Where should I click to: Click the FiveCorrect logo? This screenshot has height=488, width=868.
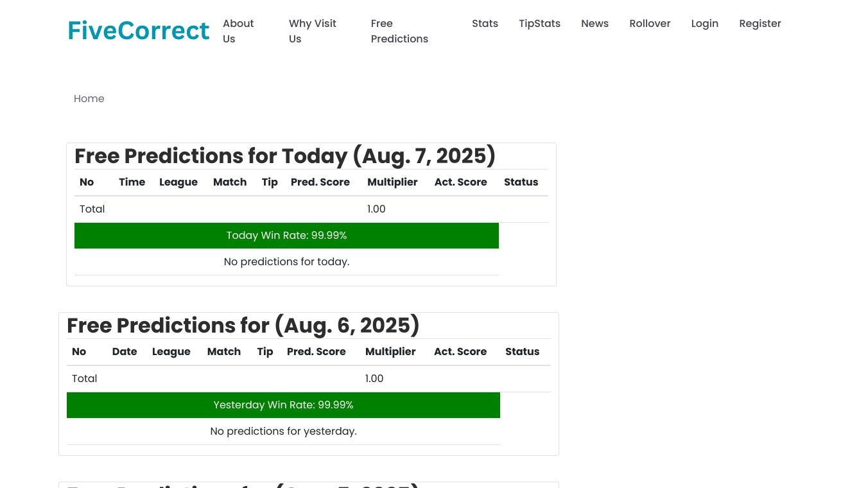[139, 31]
